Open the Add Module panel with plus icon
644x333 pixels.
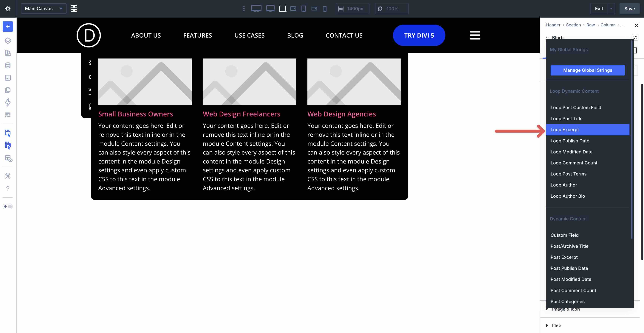click(x=8, y=27)
